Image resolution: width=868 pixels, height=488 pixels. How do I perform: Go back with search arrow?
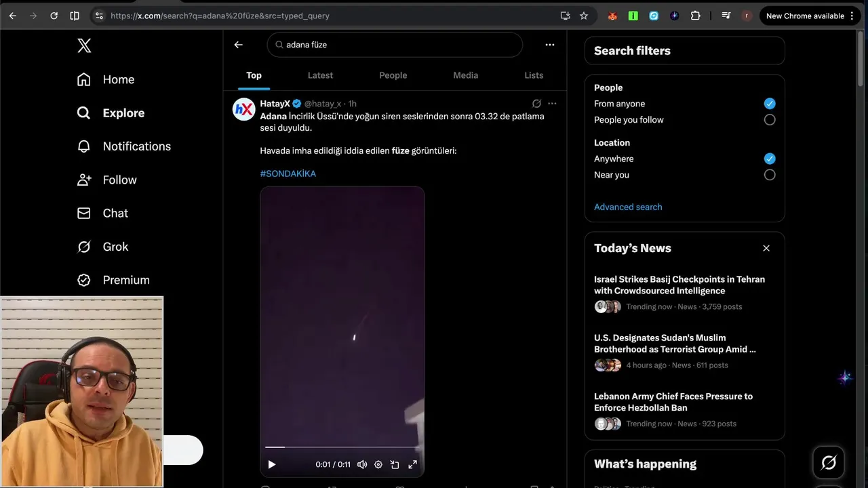pos(238,45)
